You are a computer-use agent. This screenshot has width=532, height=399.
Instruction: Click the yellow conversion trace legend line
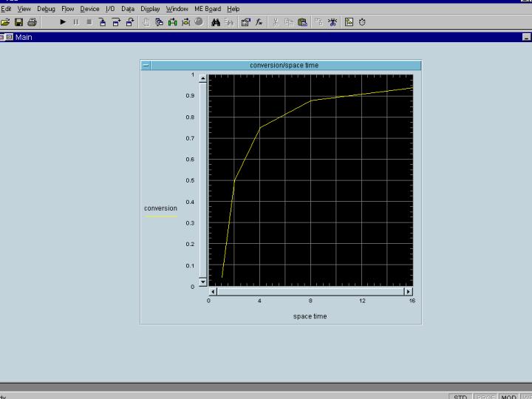coord(160,217)
